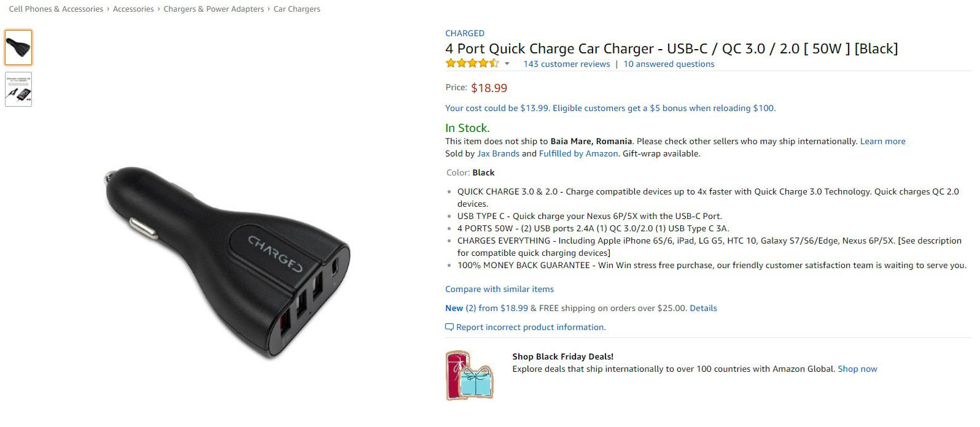Click the main car charger product image
The height and width of the screenshot is (427, 980).
pyautogui.click(x=227, y=262)
